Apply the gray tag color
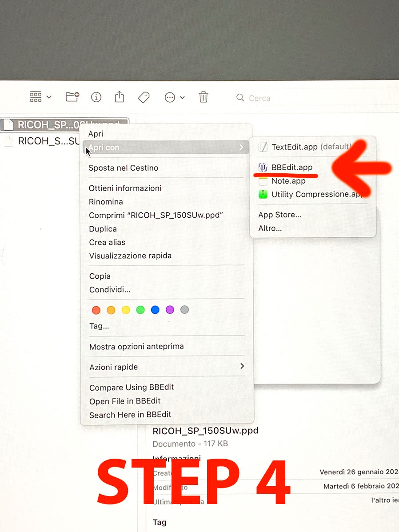This screenshot has width=399, height=532. 184,309
